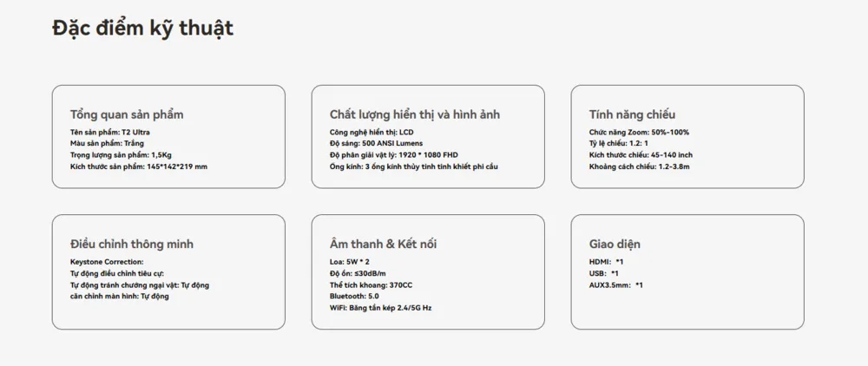The image size is (868, 366).
Task: Select the projection size 45-140 inch line
Action: pos(641,154)
